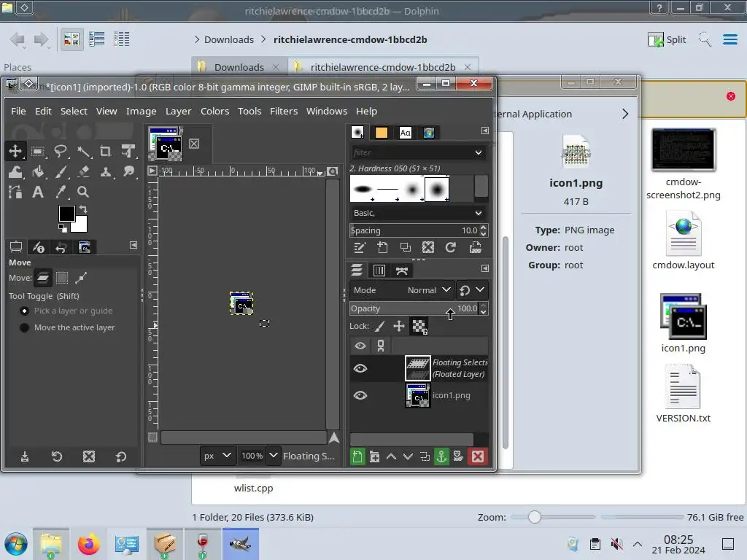Select the Text tool
Viewport: 747px width, 560px height.
pos(38,192)
